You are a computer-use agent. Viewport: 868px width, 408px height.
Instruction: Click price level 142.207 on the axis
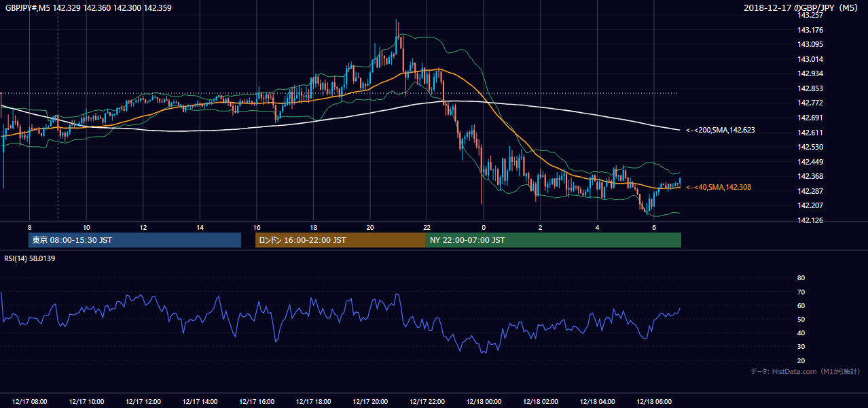click(810, 205)
